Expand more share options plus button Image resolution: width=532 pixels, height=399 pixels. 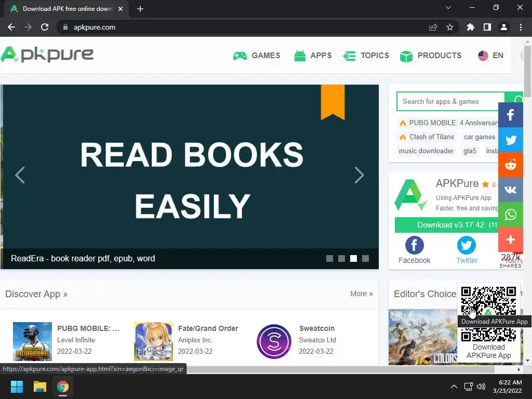[x=511, y=240]
